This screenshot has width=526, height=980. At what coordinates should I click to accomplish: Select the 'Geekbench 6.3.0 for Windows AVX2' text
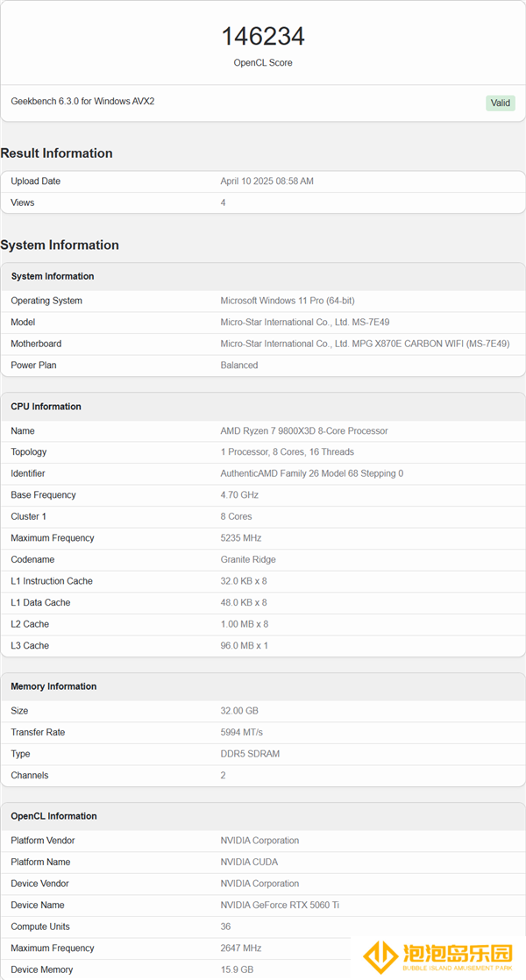point(82,101)
